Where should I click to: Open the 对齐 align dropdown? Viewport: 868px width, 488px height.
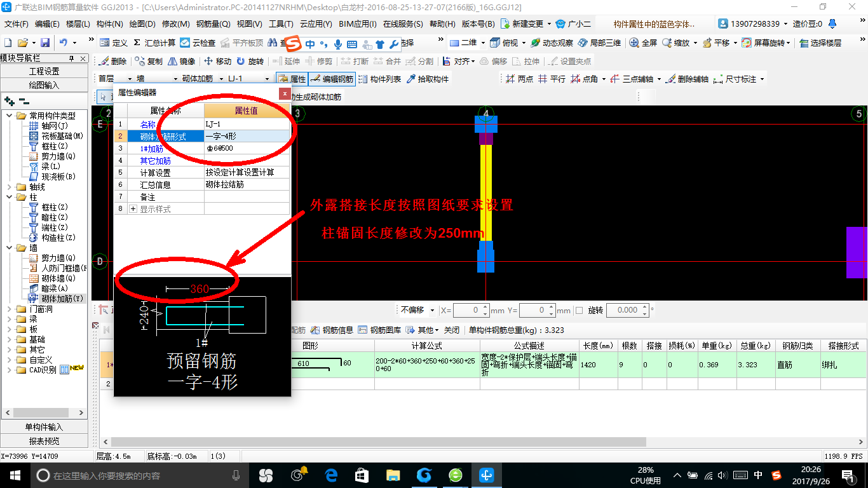click(473, 61)
